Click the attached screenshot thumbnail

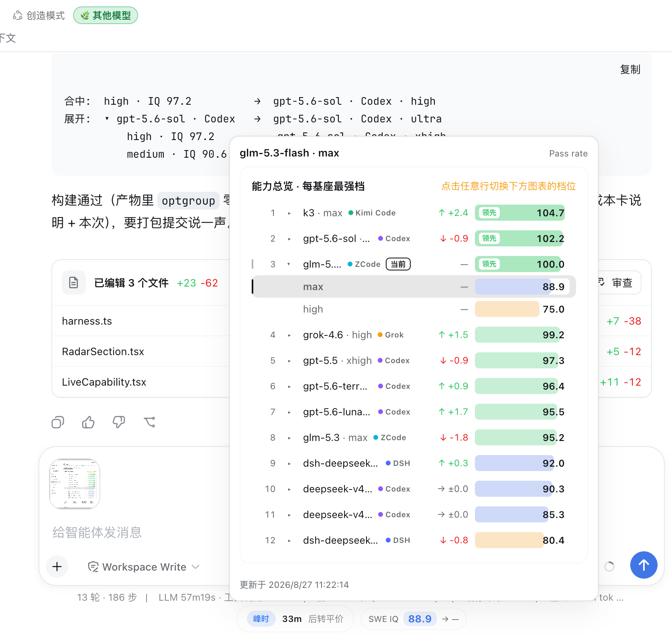click(x=75, y=484)
